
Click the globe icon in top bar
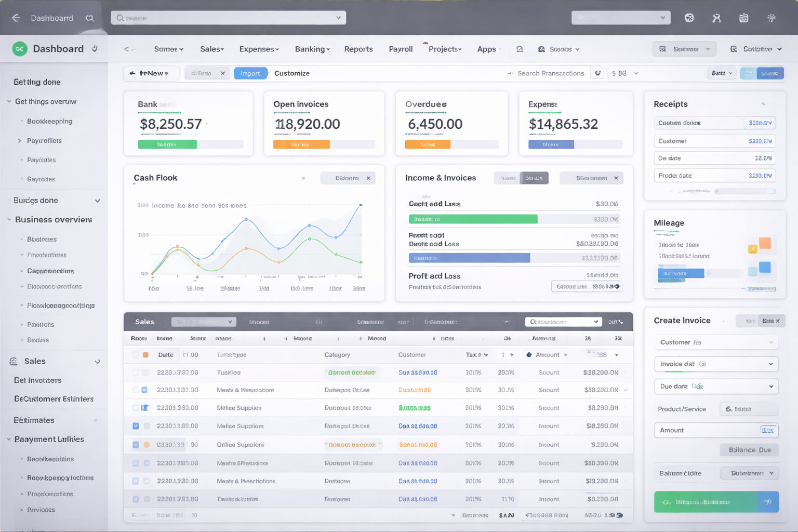click(x=689, y=18)
